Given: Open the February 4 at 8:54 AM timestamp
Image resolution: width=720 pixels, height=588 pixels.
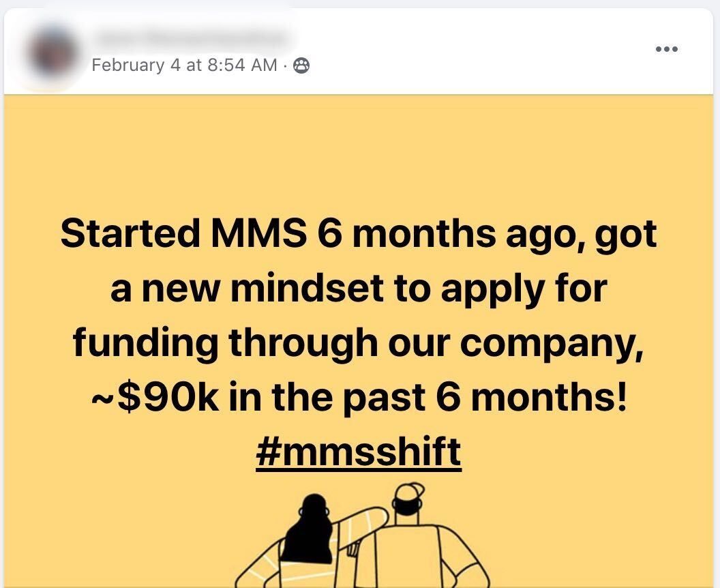Looking at the screenshot, I should click(x=184, y=65).
